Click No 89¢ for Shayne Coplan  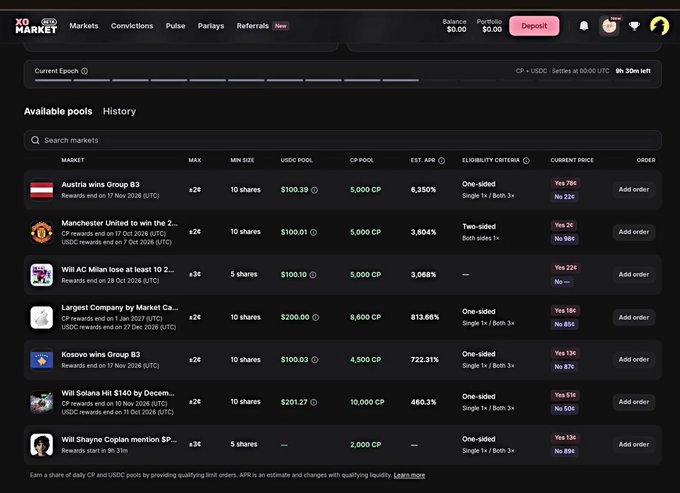click(564, 451)
